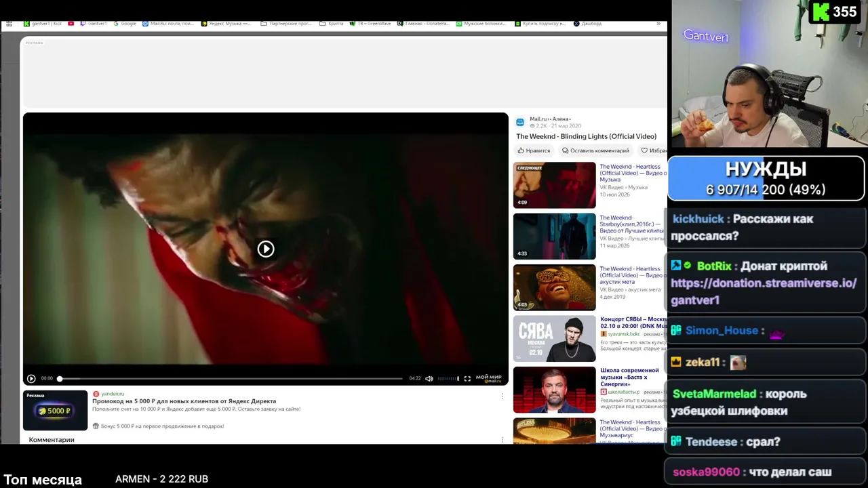Image resolution: width=868 pixels, height=488 pixels.
Task: Open the Yandex ad three-dot menu
Action: click(x=502, y=396)
